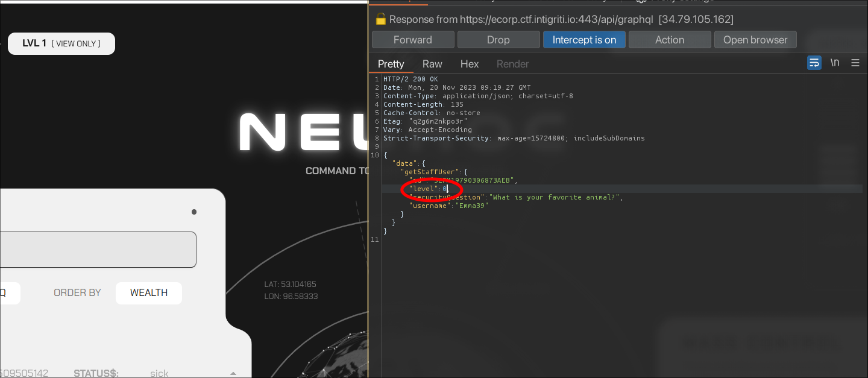Toggle the word wrap icon
Screen dimensions: 868x378
tap(814, 63)
